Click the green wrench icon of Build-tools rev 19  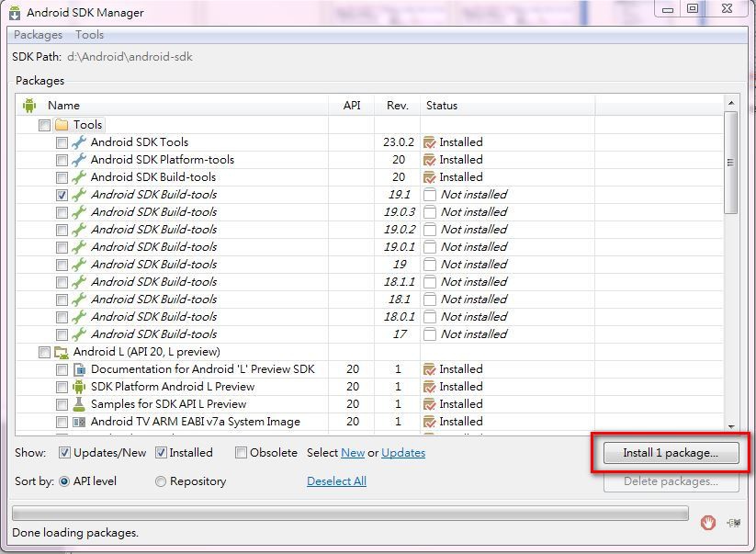point(79,265)
